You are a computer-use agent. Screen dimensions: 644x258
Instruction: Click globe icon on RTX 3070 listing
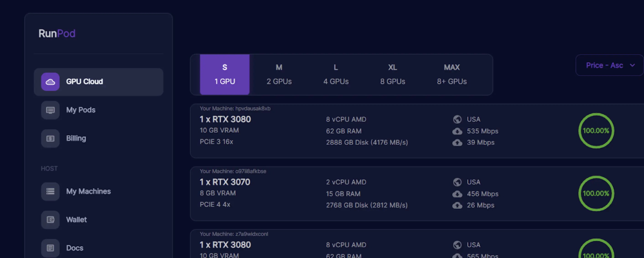(457, 182)
